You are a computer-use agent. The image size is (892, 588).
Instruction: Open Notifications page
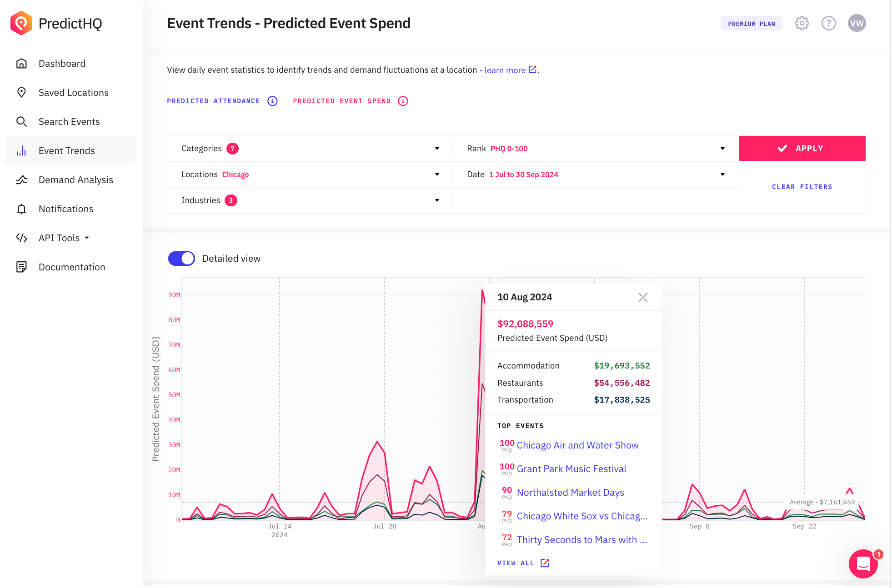click(x=66, y=209)
